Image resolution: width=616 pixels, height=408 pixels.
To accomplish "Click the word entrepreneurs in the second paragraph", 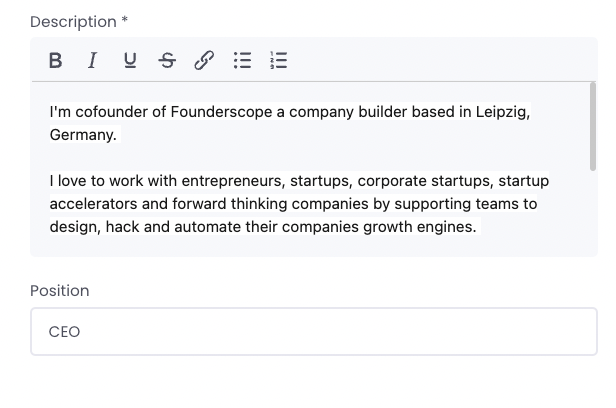I will pos(228,181).
